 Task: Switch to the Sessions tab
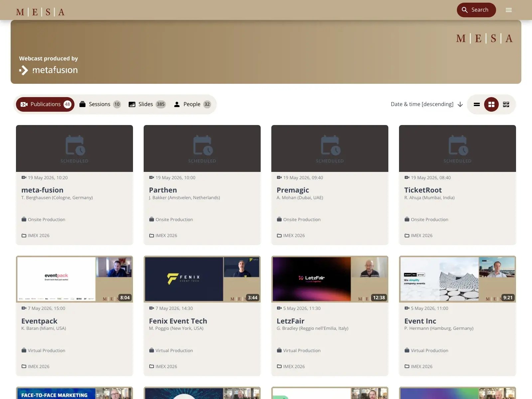[x=100, y=104]
